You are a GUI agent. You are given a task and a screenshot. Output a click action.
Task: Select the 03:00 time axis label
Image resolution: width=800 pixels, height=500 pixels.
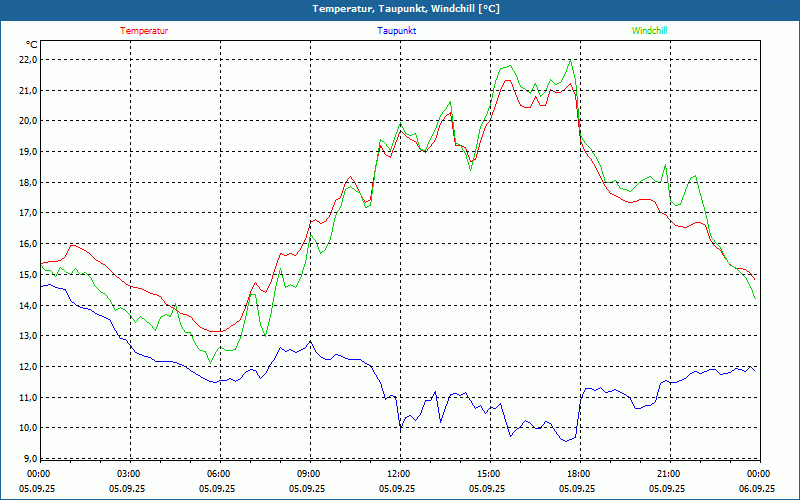coord(129,474)
